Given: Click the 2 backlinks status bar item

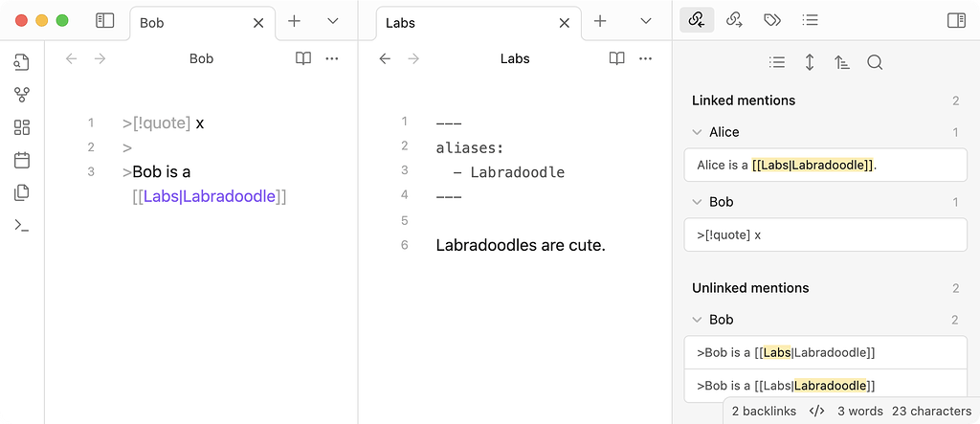Looking at the screenshot, I should pyautogui.click(x=764, y=411).
